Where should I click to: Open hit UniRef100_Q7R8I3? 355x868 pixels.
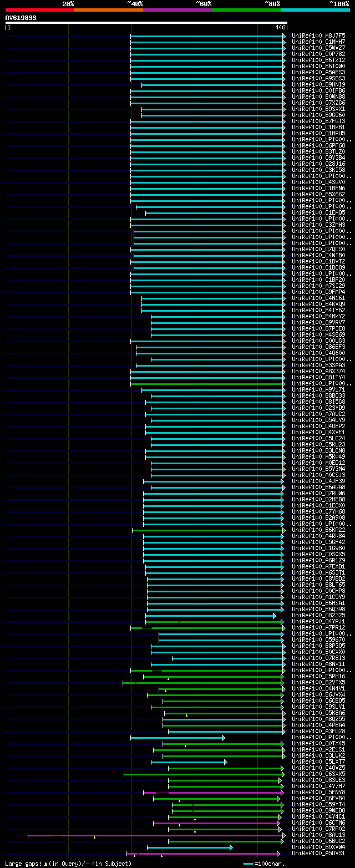coord(318,658)
